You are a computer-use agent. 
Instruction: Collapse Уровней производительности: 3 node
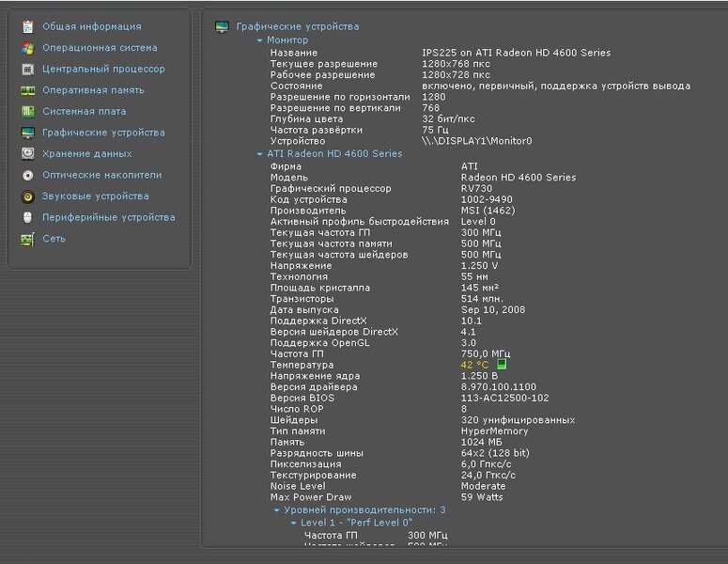276,510
